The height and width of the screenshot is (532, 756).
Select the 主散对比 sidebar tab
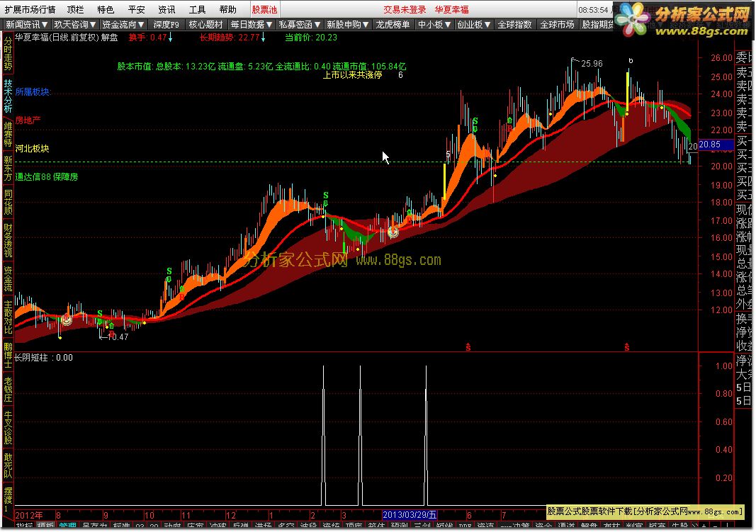click(x=8, y=317)
